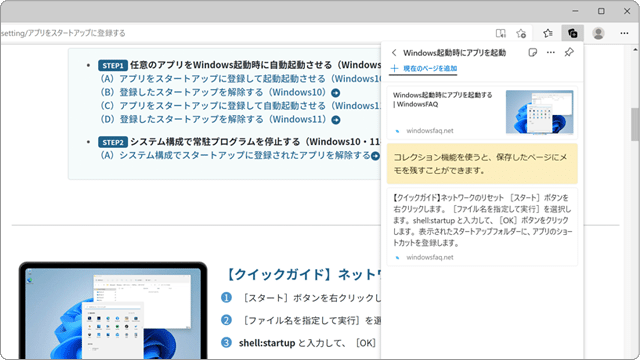The height and width of the screenshot is (360, 640).
Task: Go back to collections list arrow
Action: pyautogui.click(x=394, y=53)
